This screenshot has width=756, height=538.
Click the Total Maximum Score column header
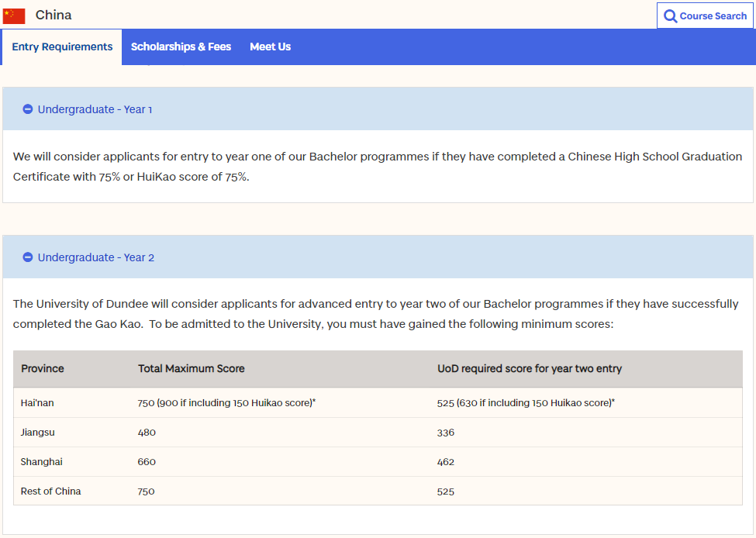[192, 369]
